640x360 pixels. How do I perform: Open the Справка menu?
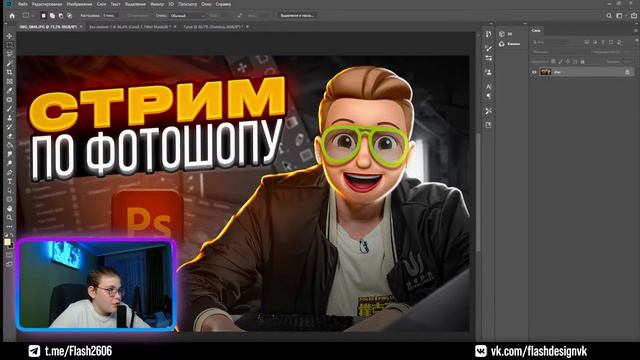point(223,4)
